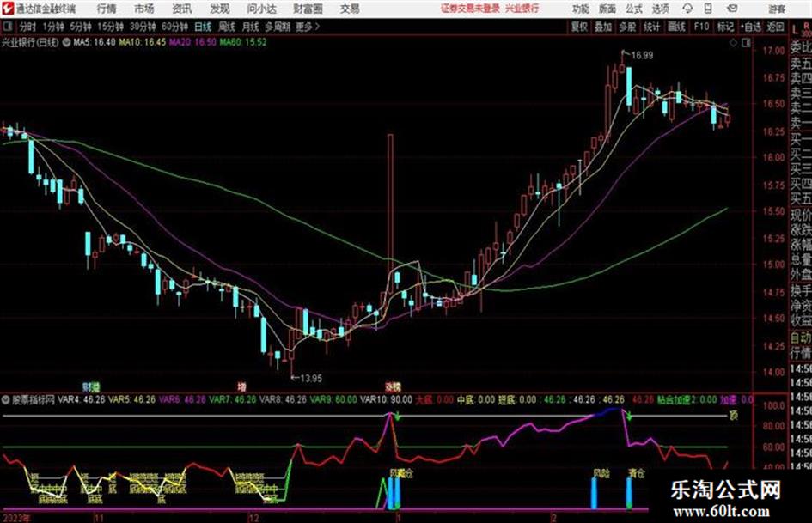The width and height of the screenshot is (812, 523).
Task: Toggle the right side panel icon
Action: pos(746,44)
